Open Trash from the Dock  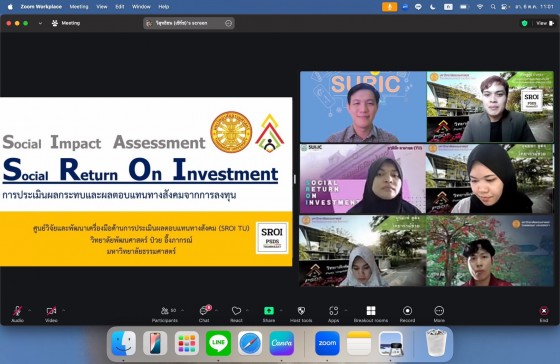436,343
